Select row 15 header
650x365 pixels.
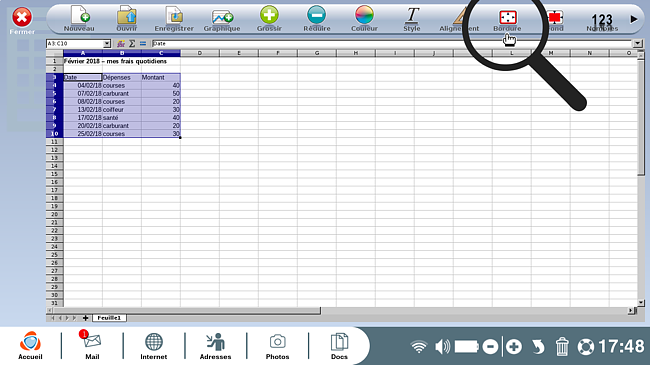54,174
